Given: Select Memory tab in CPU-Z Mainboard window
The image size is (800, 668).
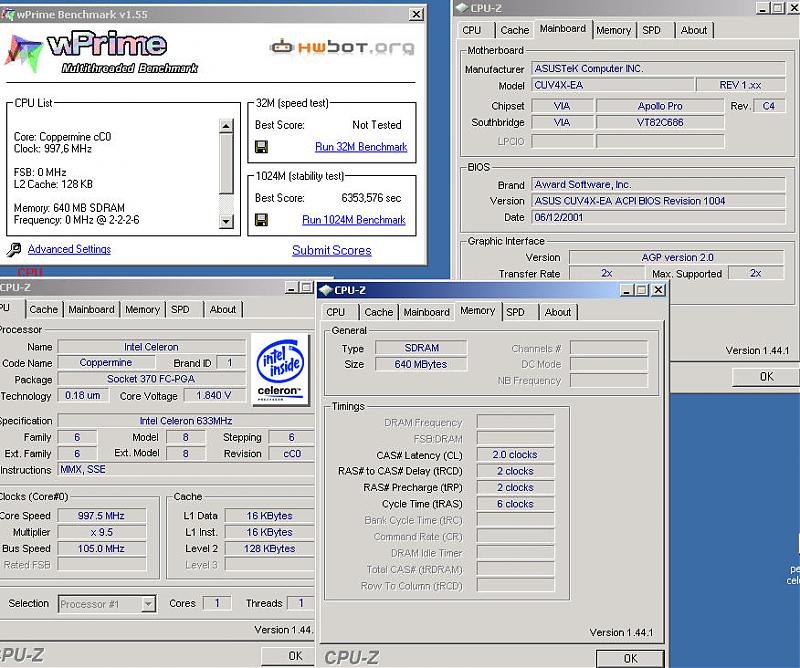Looking at the screenshot, I should click(614, 31).
